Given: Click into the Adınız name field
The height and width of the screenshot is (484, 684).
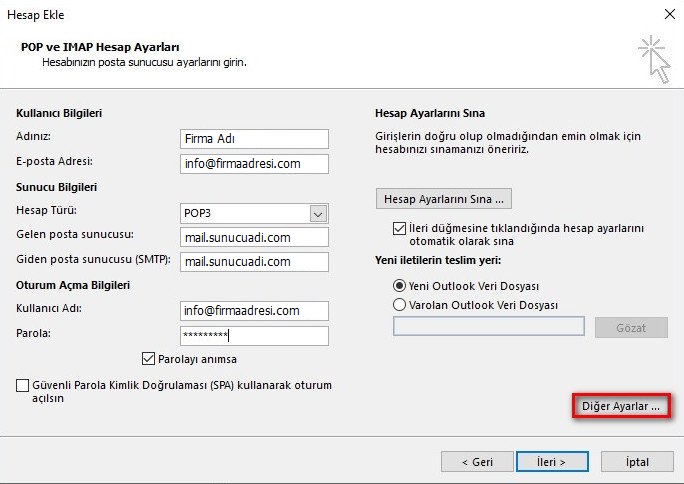Looking at the screenshot, I should [254, 139].
